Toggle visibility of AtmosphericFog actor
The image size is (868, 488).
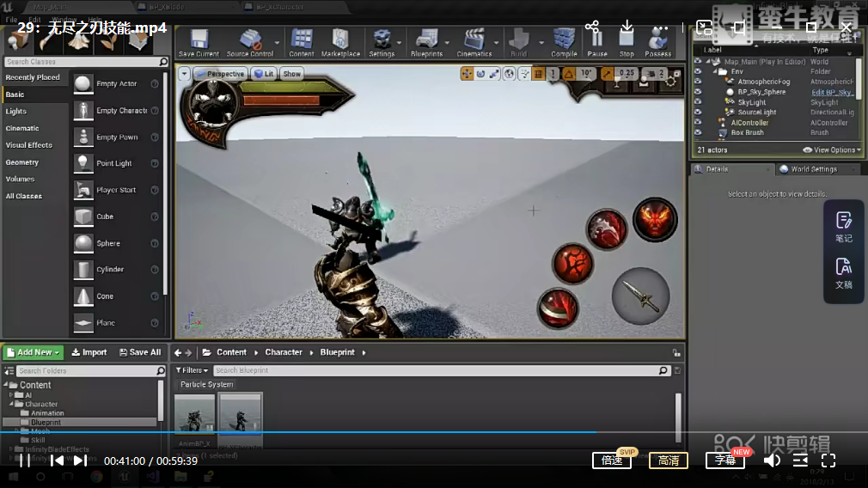(698, 82)
